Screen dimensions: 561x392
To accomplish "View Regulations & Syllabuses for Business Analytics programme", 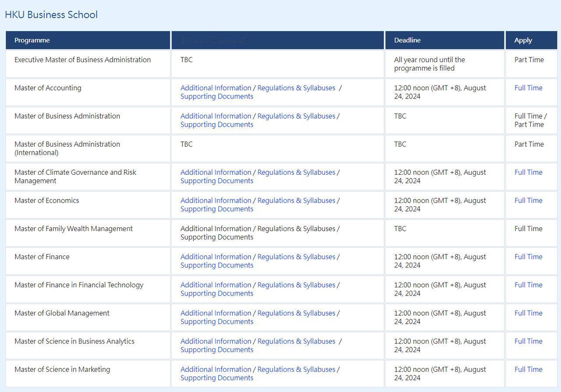I will click(x=296, y=342).
